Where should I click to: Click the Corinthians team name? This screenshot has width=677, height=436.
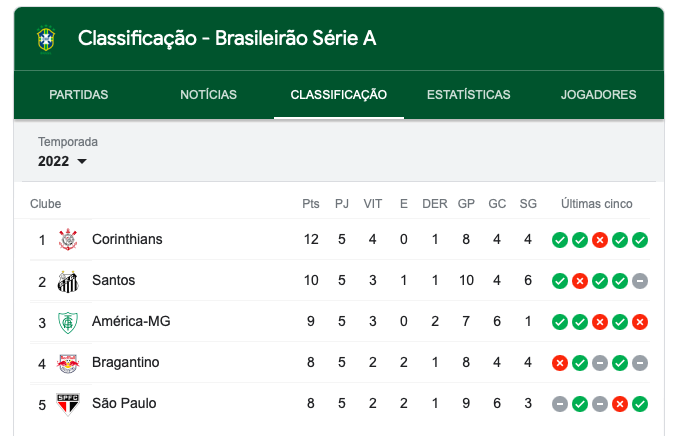(x=127, y=240)
